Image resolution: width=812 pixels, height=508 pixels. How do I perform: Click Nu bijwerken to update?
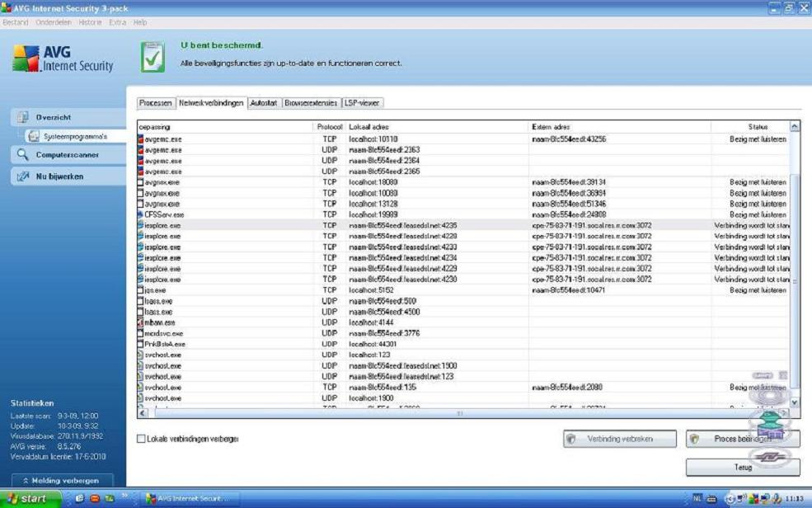[x=68, y=176]
